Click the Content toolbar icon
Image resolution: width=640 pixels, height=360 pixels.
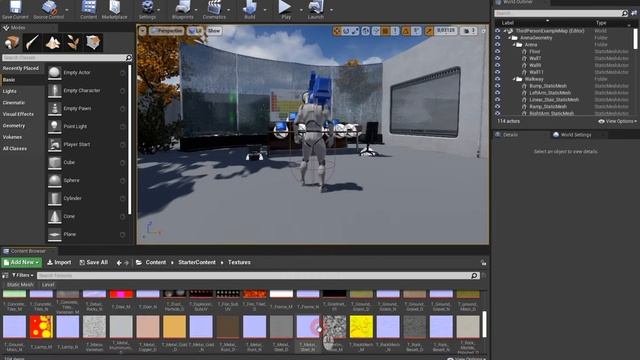click(89, 8)
